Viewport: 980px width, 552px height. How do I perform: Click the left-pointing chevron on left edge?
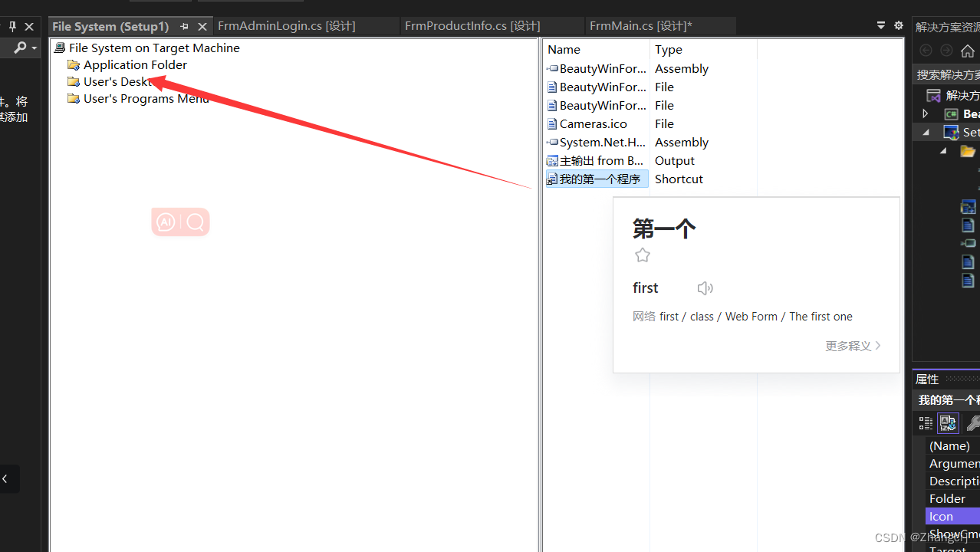click(x=5, y=479)
